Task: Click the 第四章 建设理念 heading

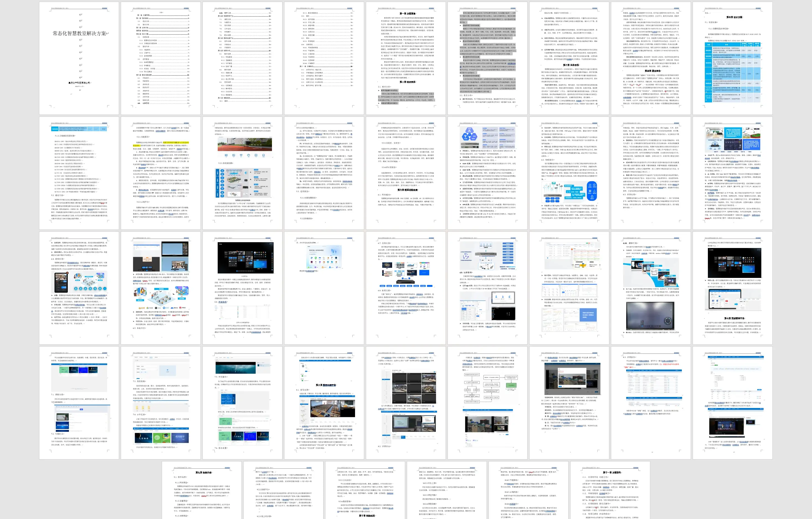Action: pos(652,71)
